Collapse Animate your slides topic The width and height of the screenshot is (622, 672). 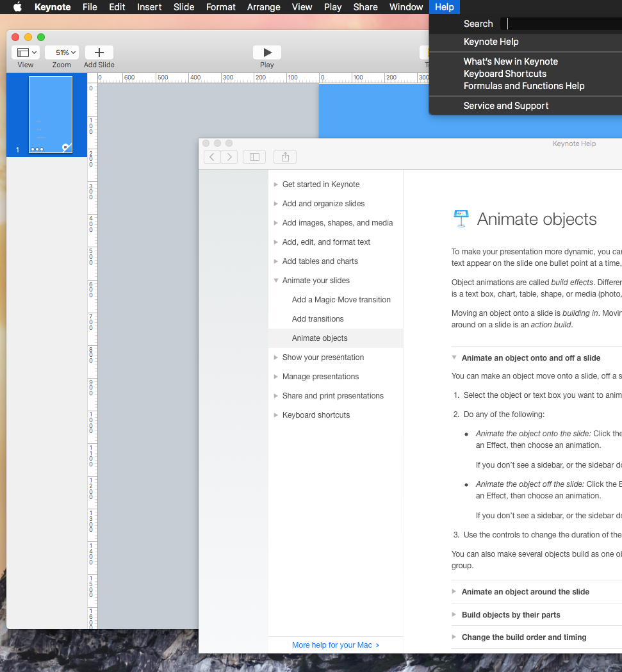(x=275, y=281)
